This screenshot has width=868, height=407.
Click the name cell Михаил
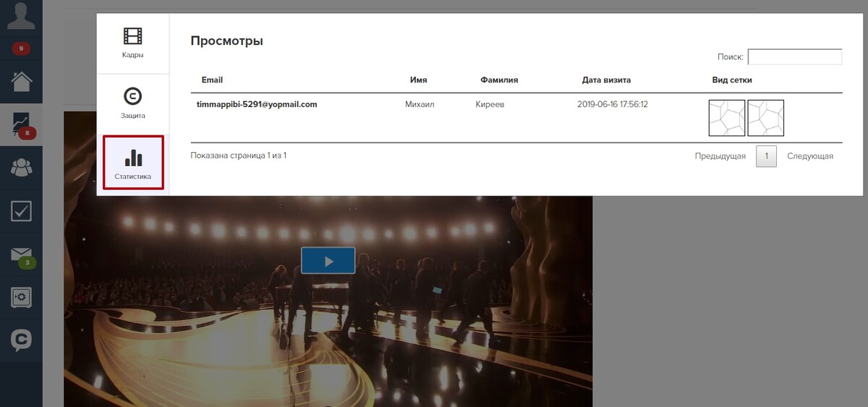421,104
